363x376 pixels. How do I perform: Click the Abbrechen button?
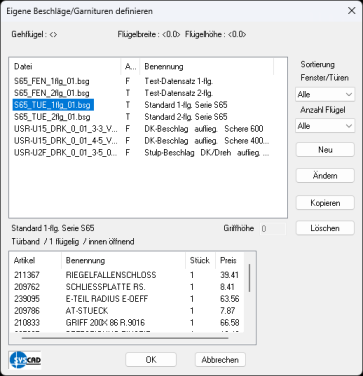pyautogui.click(x=220, y=360)
